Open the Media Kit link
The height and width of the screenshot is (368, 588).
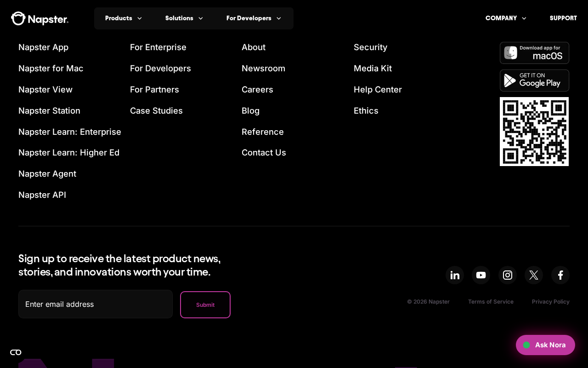[x=373, y=69]
